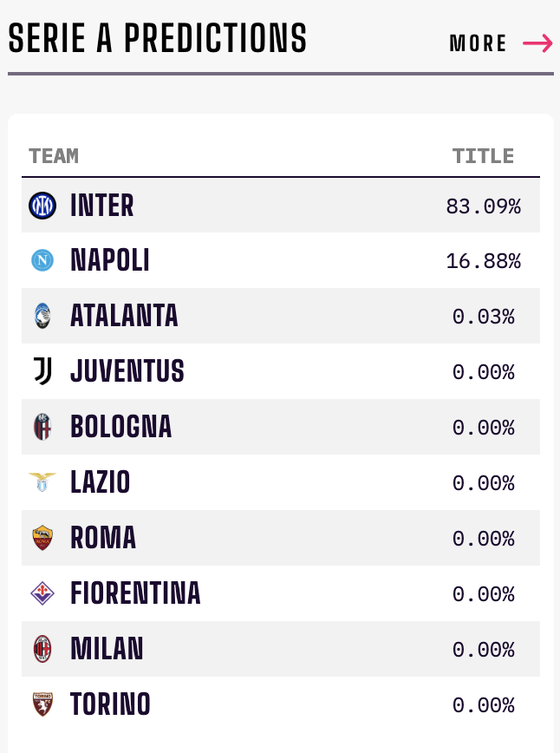Select the FIORENTINA team name

[135, 593]
